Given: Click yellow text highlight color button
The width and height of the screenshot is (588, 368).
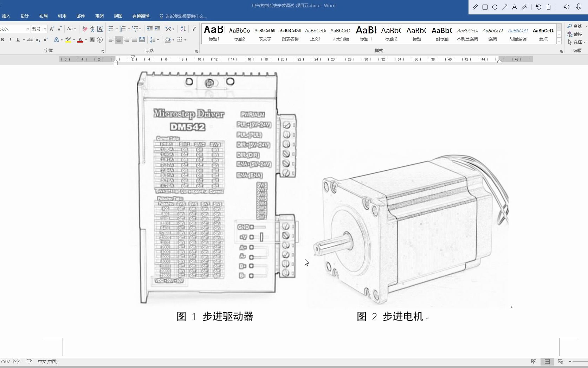Looking at the screenshot, I should pyautogui.click(x=68, y=40).
